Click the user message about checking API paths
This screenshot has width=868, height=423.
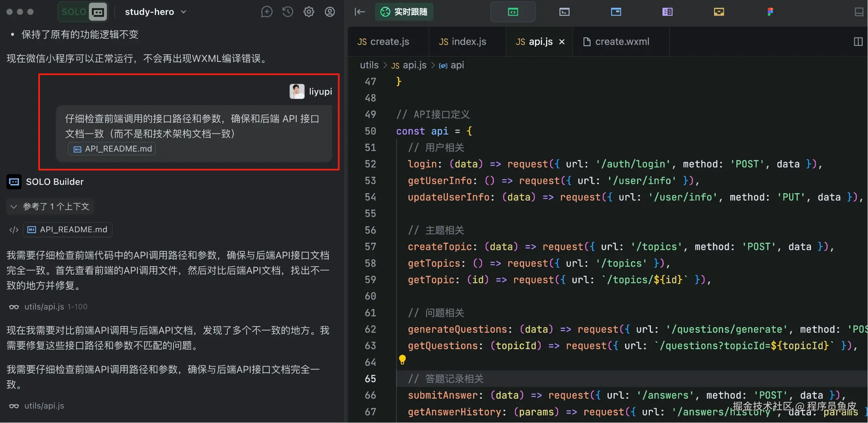pyautogui.click(x=194, y=133)
